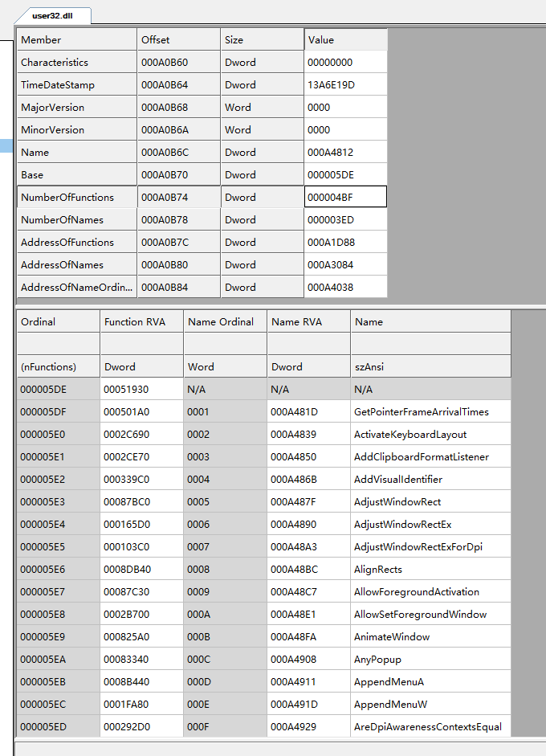Click the value 000A3084
The height and width of the screenshot is (756, 546).
click(345, 264)
